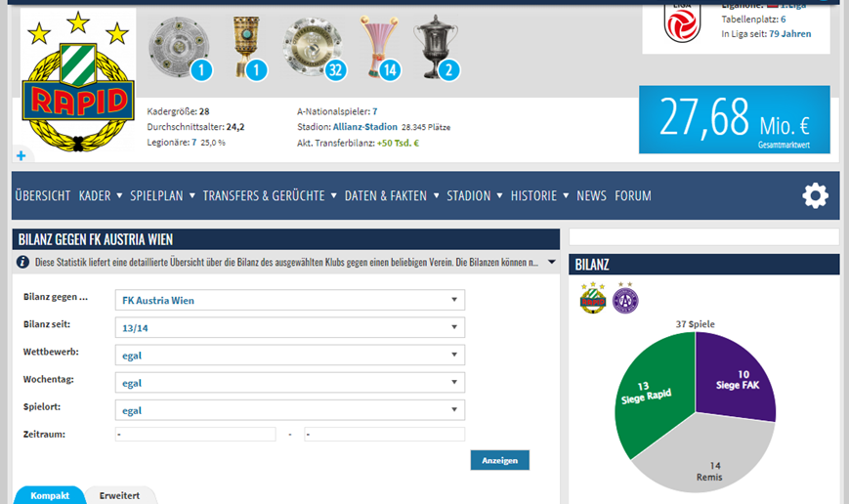The width and height of the screenshot is (849, 504).
Task: Click the info icon beside statistic description
Action: (x=22, y=262)
